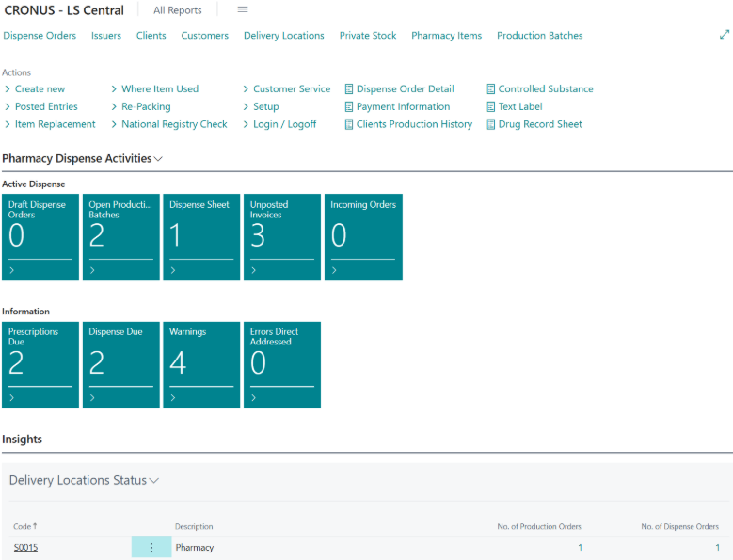The image size is (733, 560).
Task: Click the All Reports button
Action: pos(177,10)
